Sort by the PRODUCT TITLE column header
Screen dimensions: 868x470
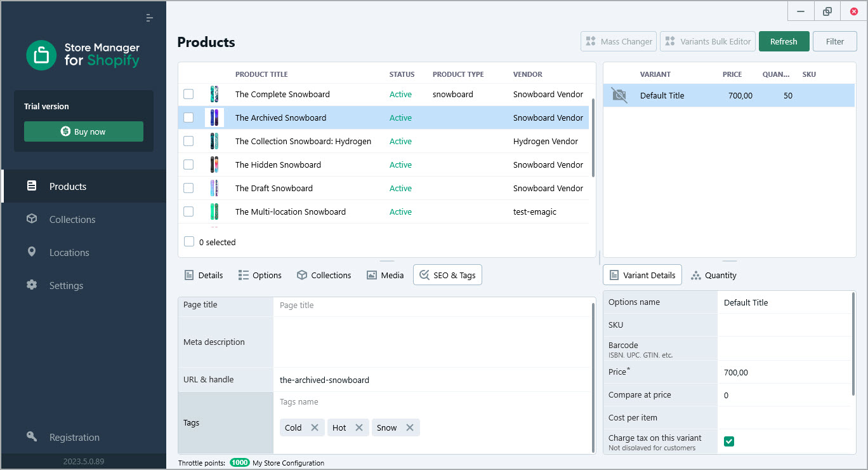[x=261, y=74]
